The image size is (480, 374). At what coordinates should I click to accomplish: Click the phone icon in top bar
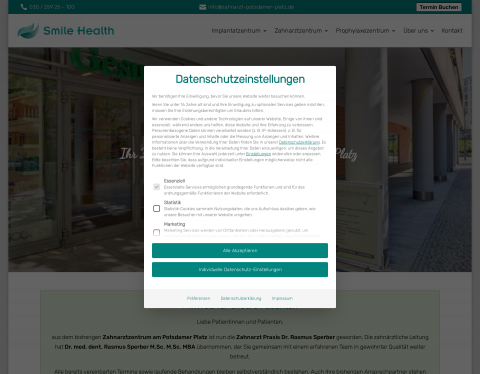[24, 7]
